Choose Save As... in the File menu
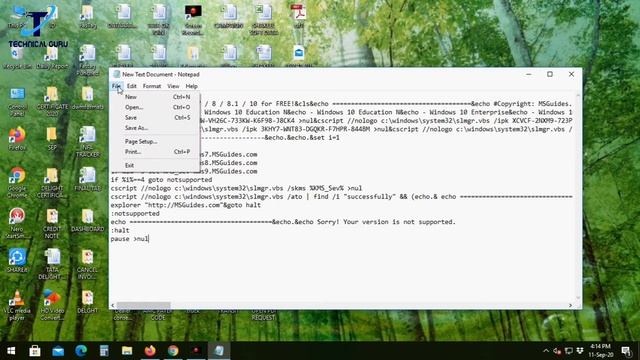This screenshot has width=640, height=360. click(x=158, y=128)
